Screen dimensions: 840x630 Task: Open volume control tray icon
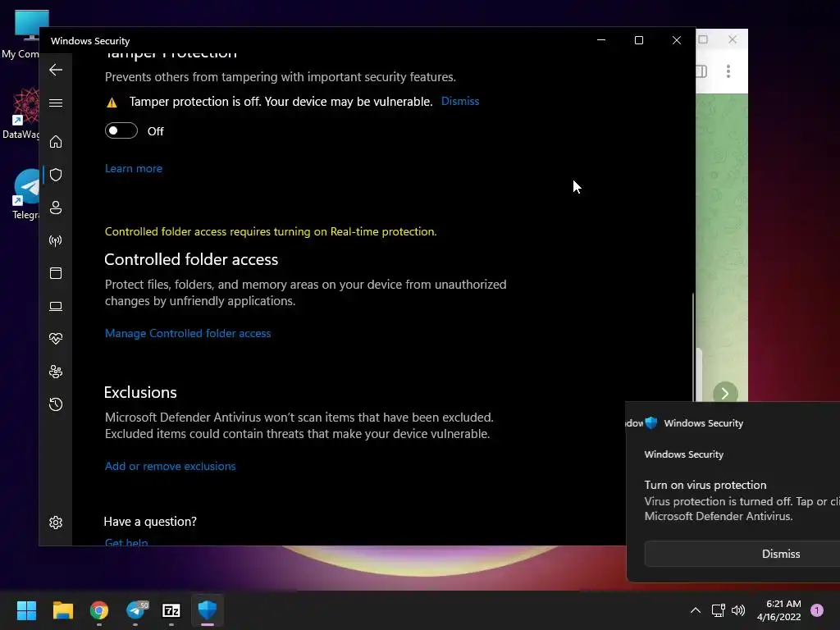pos(738,610)
